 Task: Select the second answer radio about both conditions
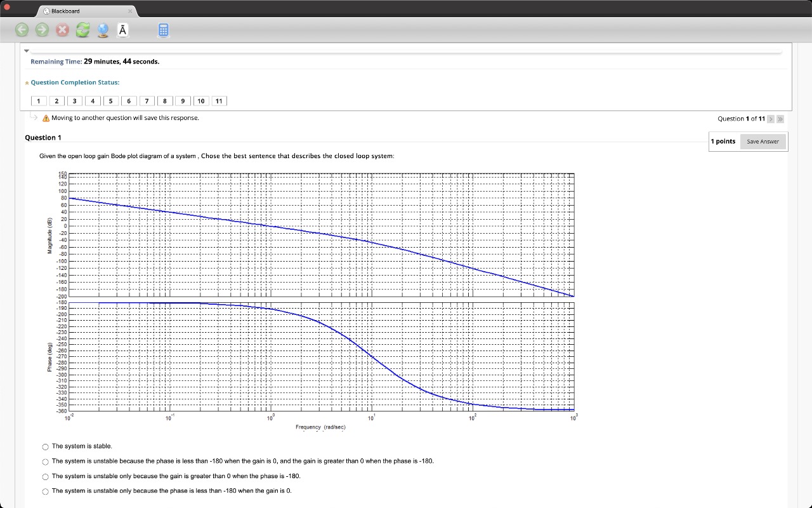coord(45,462)
